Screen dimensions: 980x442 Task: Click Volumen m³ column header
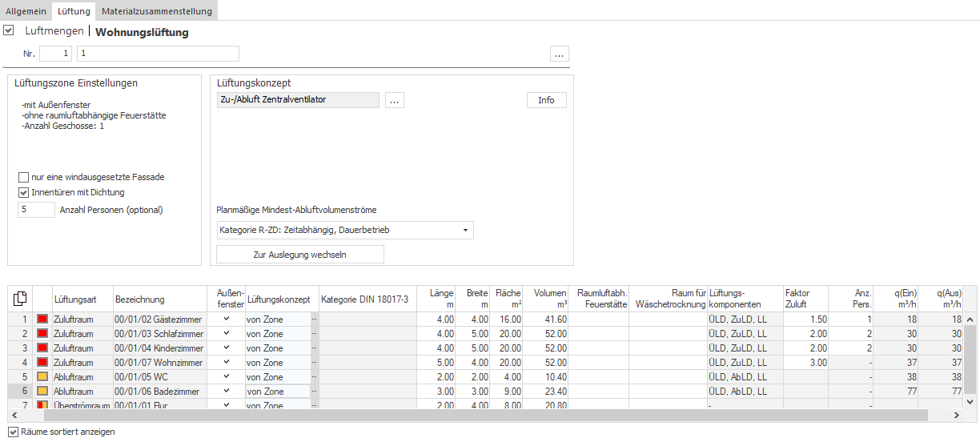tap(545, 299)
